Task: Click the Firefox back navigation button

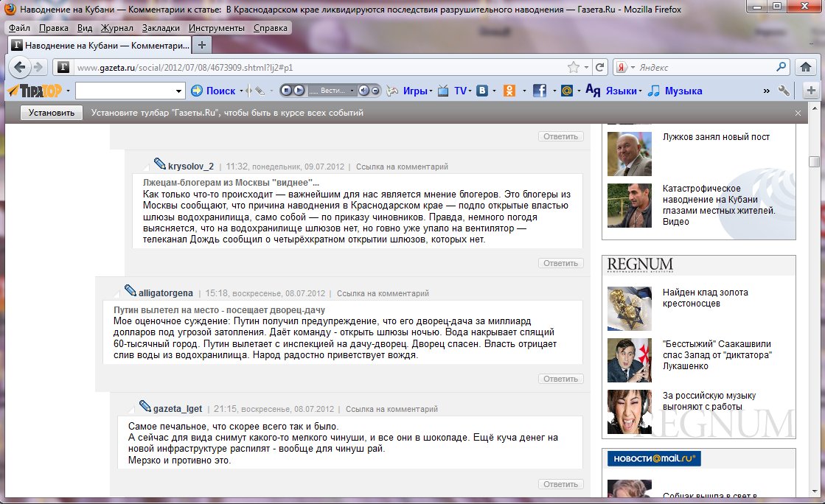Action: point(21,67)
